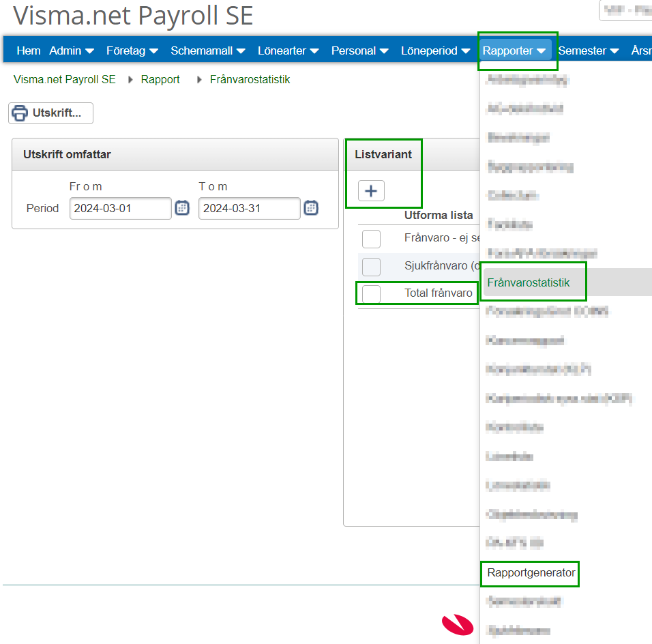Open the Lönearter dropdown menu

[x=288, y=50]
